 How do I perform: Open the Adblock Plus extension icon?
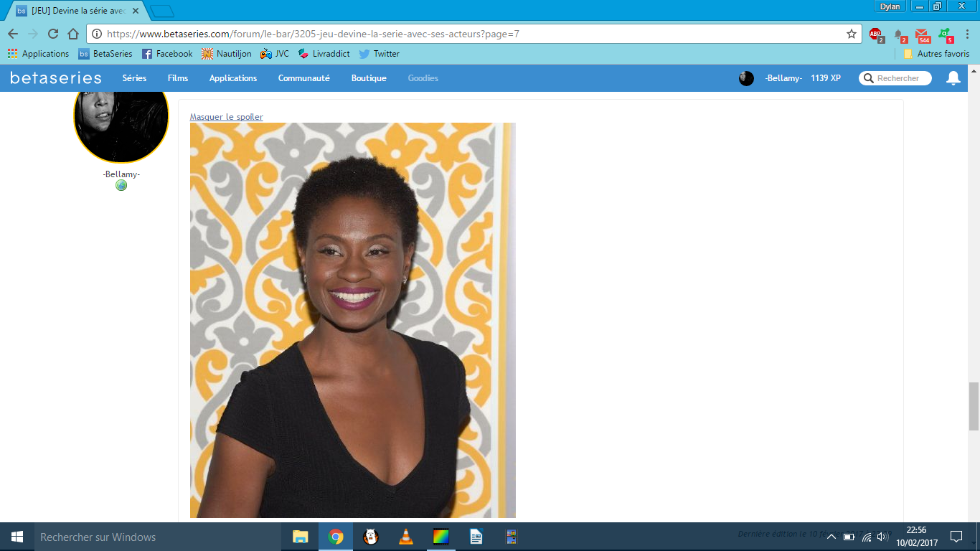(x=875, y=34)
